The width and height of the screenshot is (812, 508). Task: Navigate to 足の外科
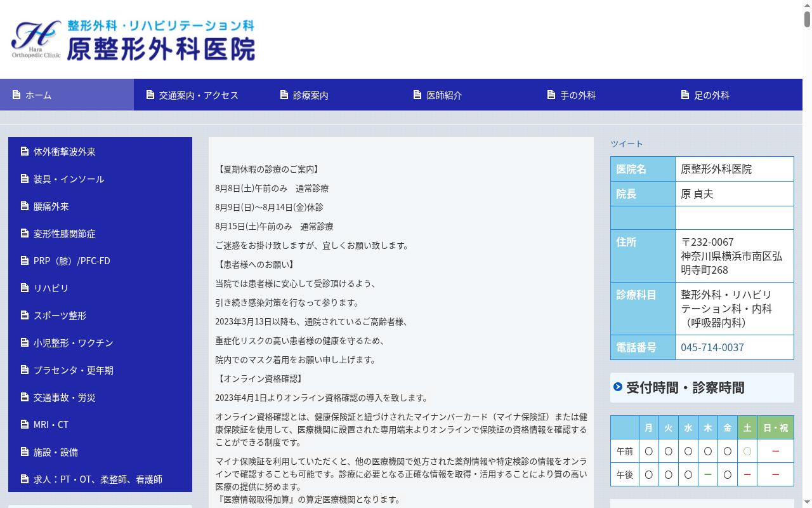(736, 95)
